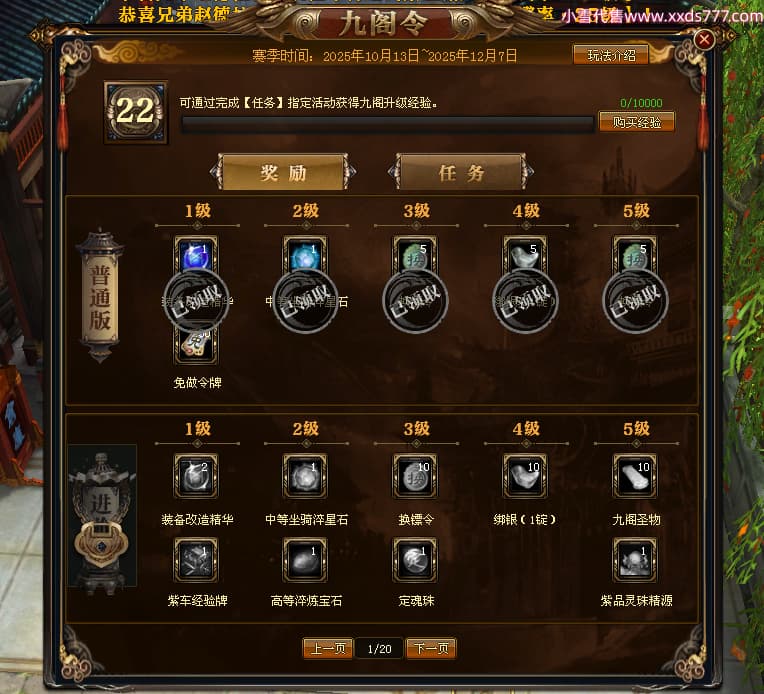Go to next page with 下一页
This screenshot has height=694, width=764.
point(431,649)
